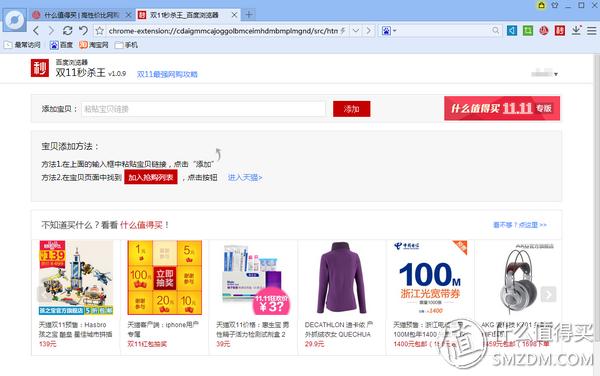Click the 天猫客户端:iphone用户专属 title
Viewport: 600px width, 376px height.
pos(163,329)
